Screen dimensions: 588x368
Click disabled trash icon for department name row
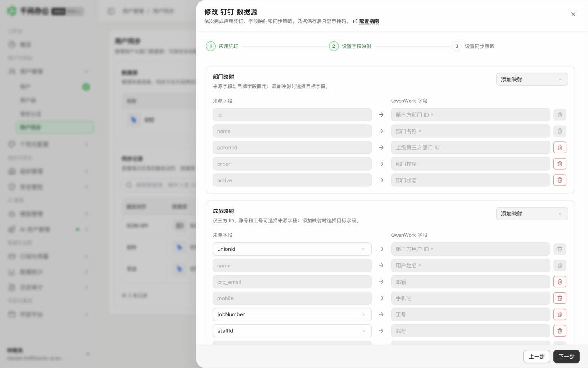click(559, 131)
